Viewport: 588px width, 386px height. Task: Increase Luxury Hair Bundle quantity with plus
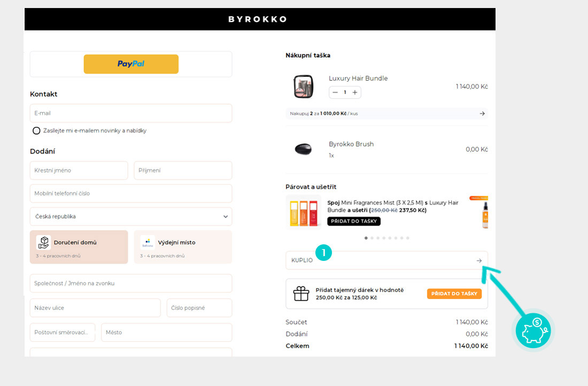(355, 92)
